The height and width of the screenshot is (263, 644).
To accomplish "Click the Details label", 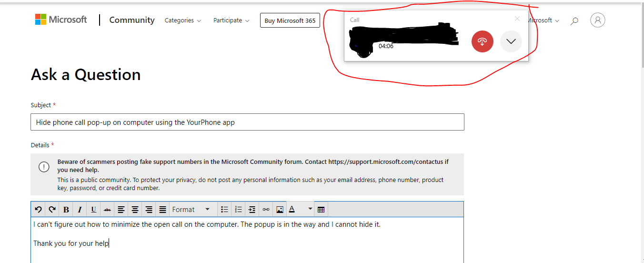I will coord(40,145).
